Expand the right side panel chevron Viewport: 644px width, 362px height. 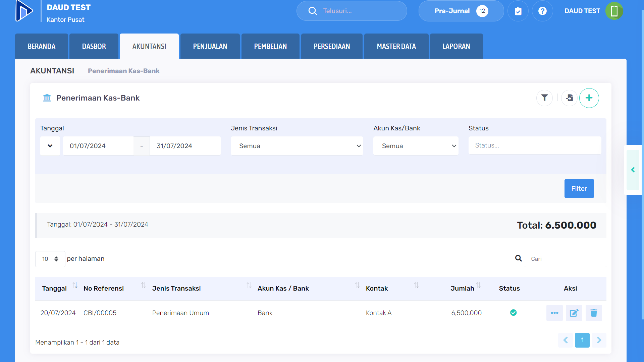(x=633, y=170)
